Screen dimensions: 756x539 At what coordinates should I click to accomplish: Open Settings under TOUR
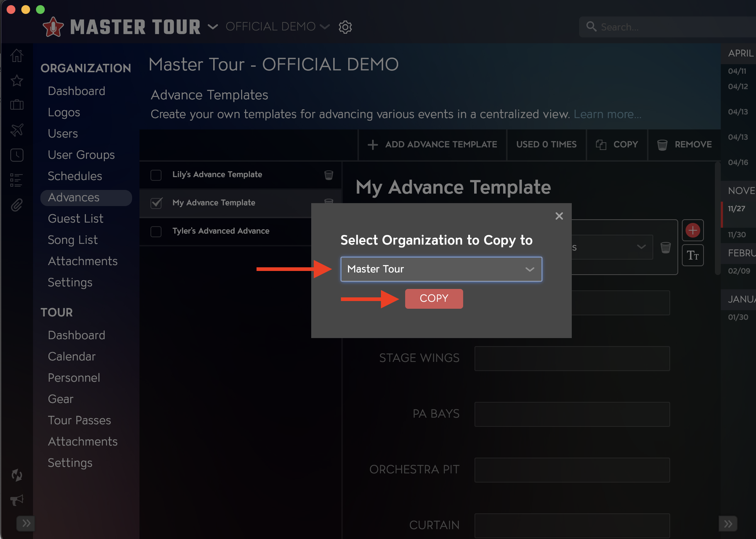70,463
